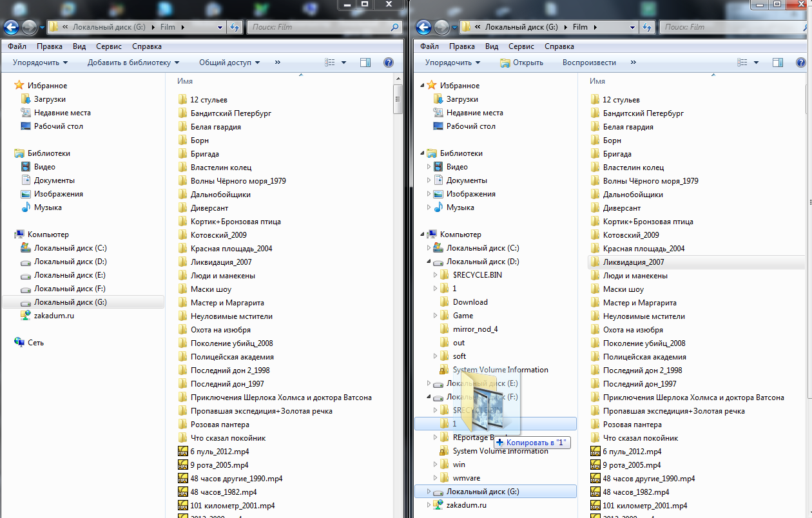Expand Локальный диск (C:) in right tree

(x=429, y=248)
